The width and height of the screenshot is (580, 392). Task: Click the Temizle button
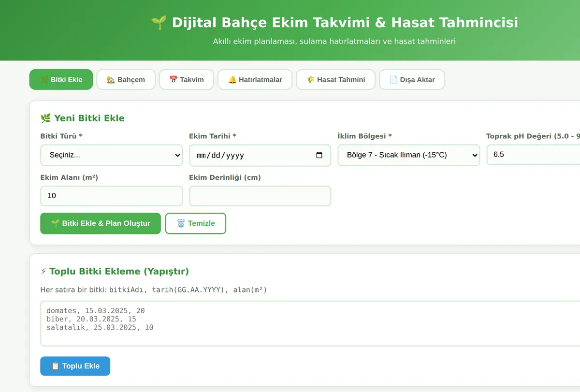coord(196,223)
